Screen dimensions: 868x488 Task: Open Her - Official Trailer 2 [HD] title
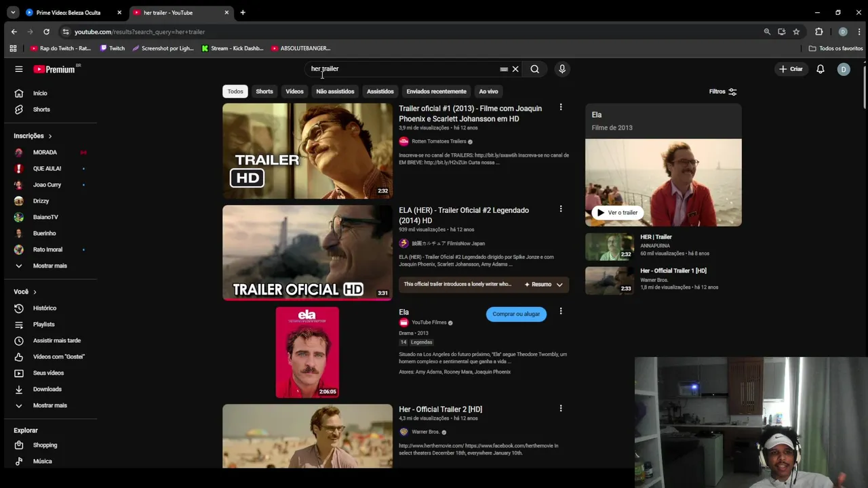point(440,409)
